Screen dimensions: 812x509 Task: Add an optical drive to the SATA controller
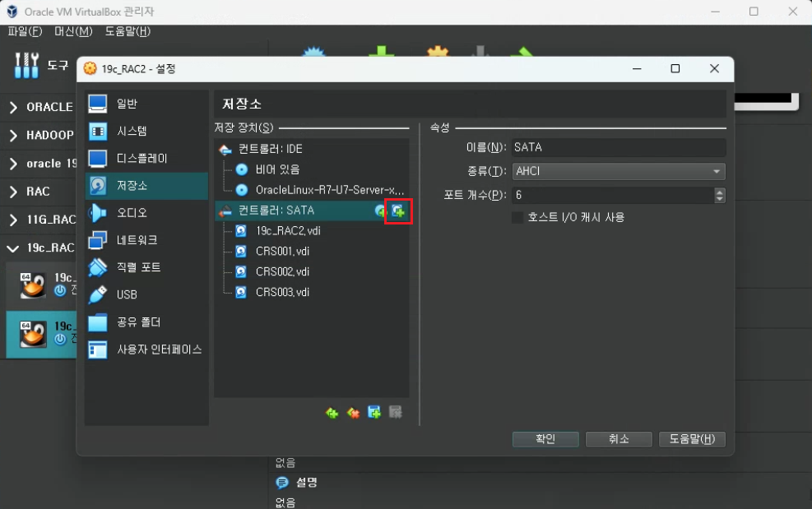(381, 211)
